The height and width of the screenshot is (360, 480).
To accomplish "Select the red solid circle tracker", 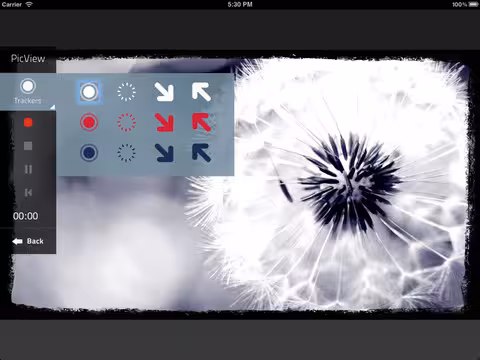I will 89,122.
